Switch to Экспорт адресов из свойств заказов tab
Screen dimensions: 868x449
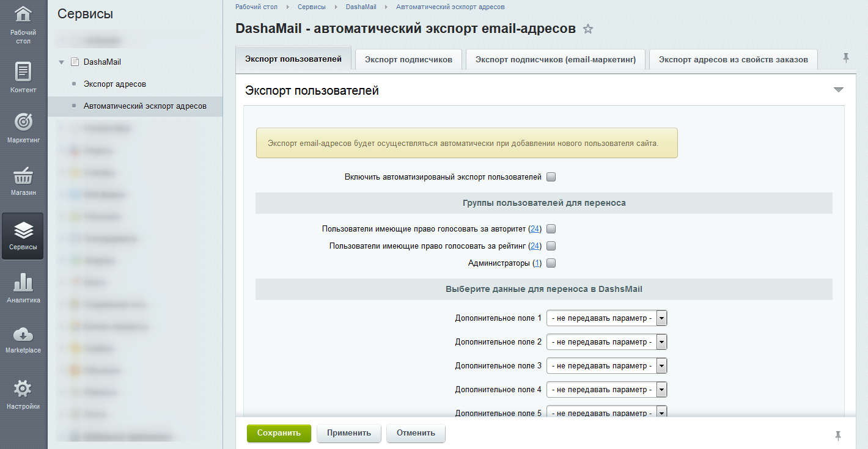(733, 59)
